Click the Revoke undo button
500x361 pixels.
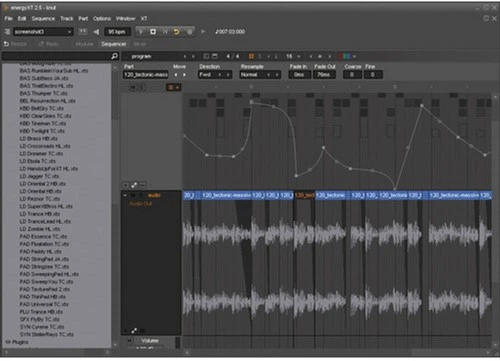pos(15,44)
